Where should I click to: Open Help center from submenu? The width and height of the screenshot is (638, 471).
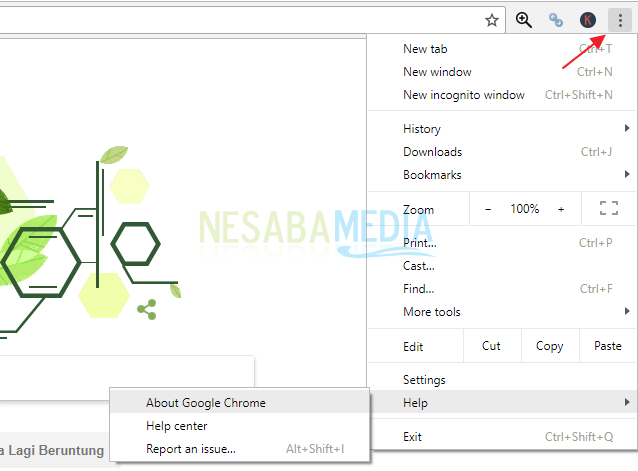(x=240, y=426)
